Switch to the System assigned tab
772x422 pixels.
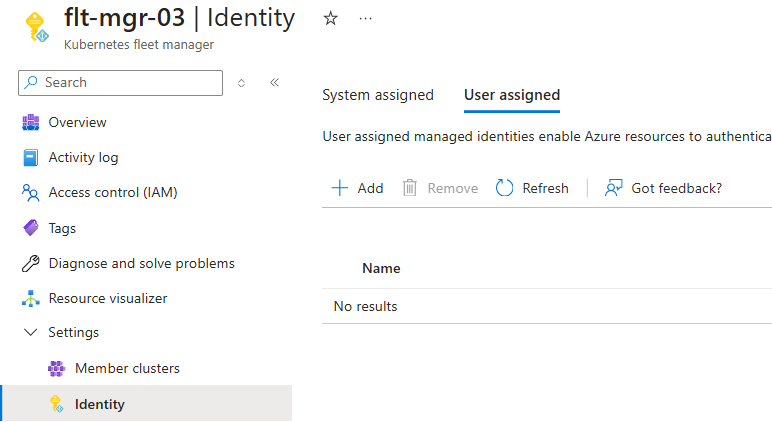(378, 95)
